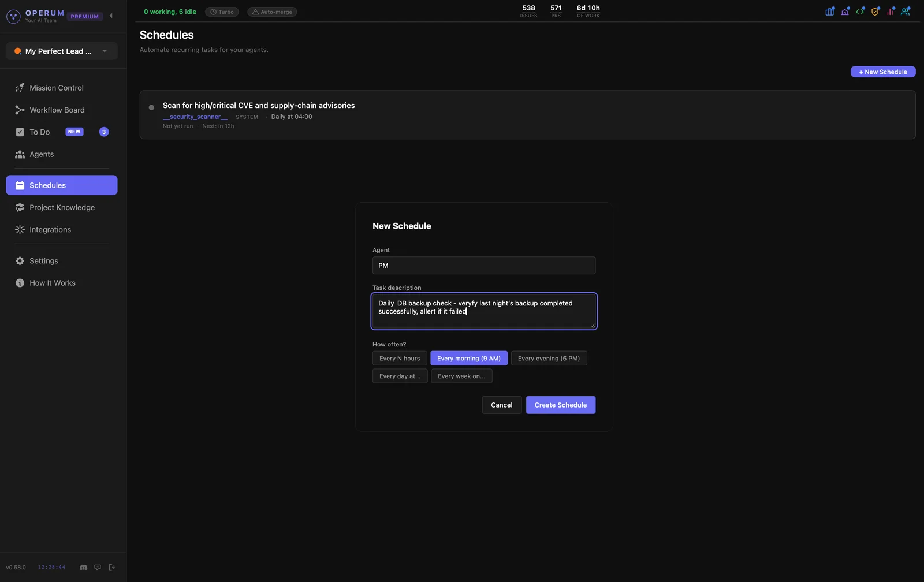924x582 pixels.
Task: Click the teal team members icon
Action: point(905,12)
